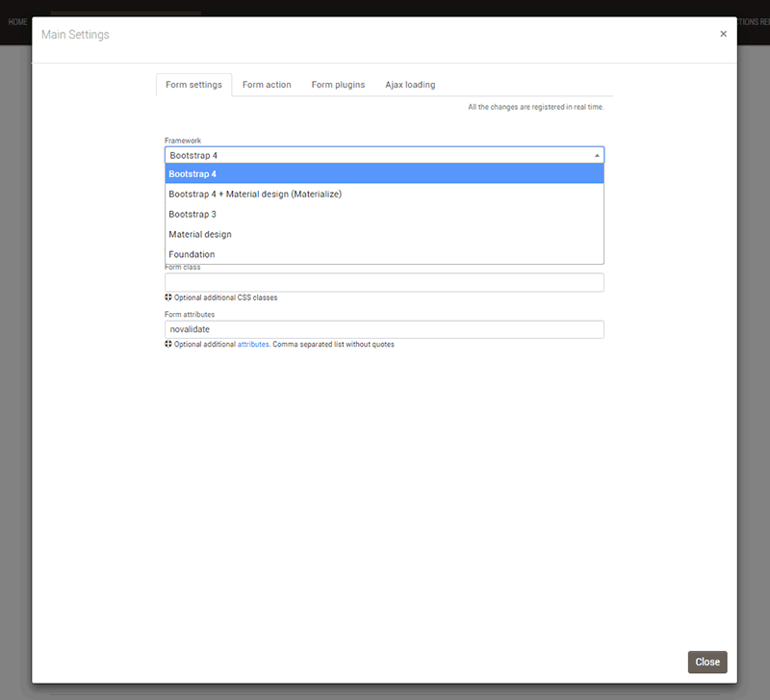Viewport: 770px width, 700px height.
Task: Select the Material design framework option
Action: (x=384, y=235)
